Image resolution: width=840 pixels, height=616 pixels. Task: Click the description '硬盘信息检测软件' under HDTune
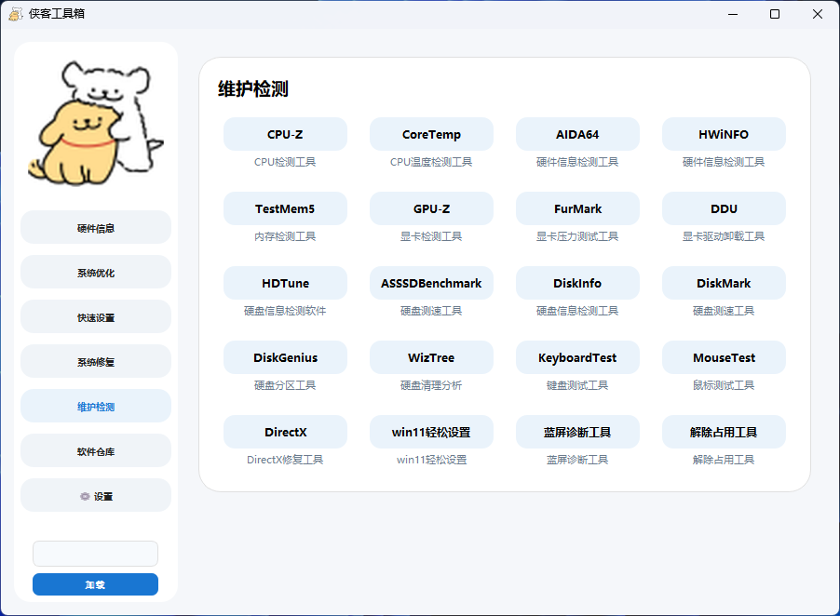[x=285, y=311]
